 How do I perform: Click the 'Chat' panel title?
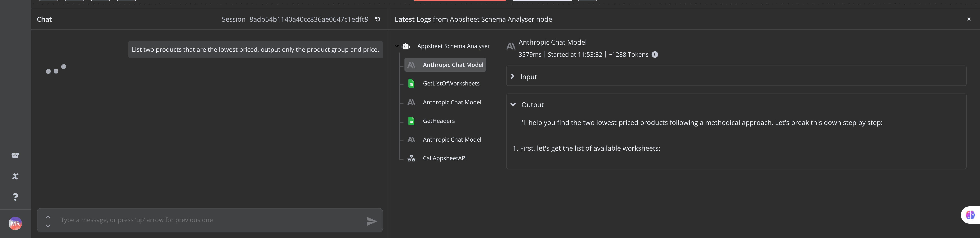pyautogui.click(x=44, y=19)
